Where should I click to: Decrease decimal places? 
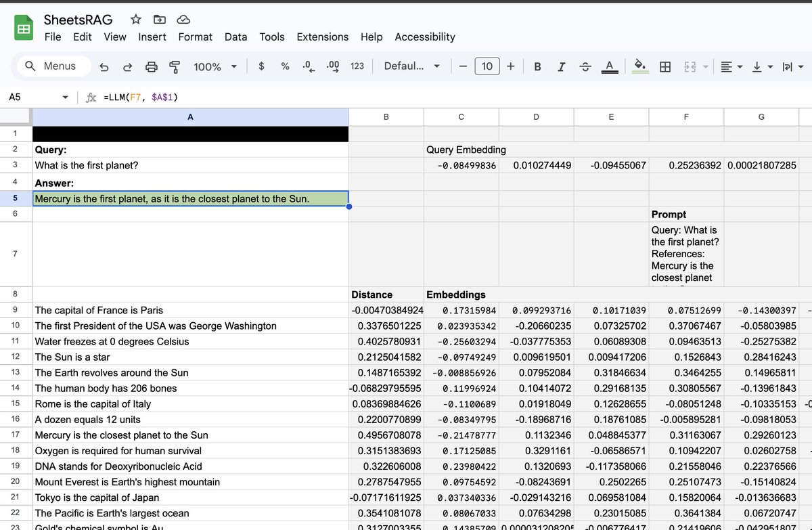308,66
